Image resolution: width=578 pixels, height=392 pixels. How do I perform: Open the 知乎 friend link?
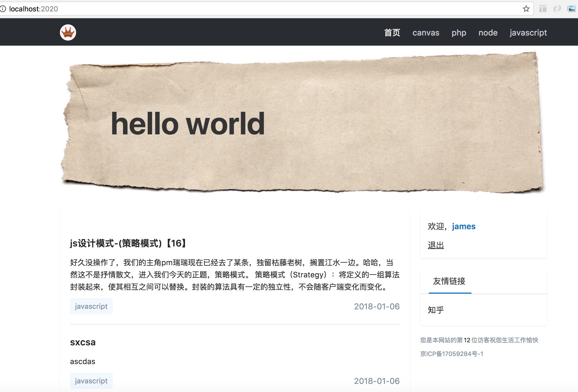pyautogui.click(x=436, y=310)
